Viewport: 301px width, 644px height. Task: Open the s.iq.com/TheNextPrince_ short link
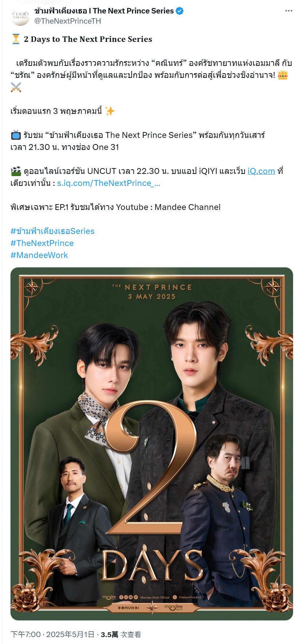click(x=109, y=183)
